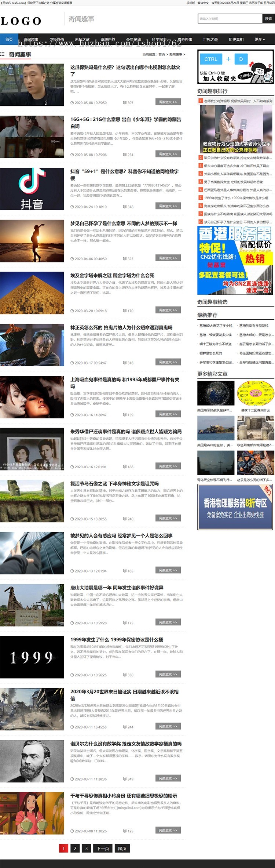Click the list icon beside 奇闻趣事 heading
275x868 pixels.
pyautogui.click(x=3, y=54)
